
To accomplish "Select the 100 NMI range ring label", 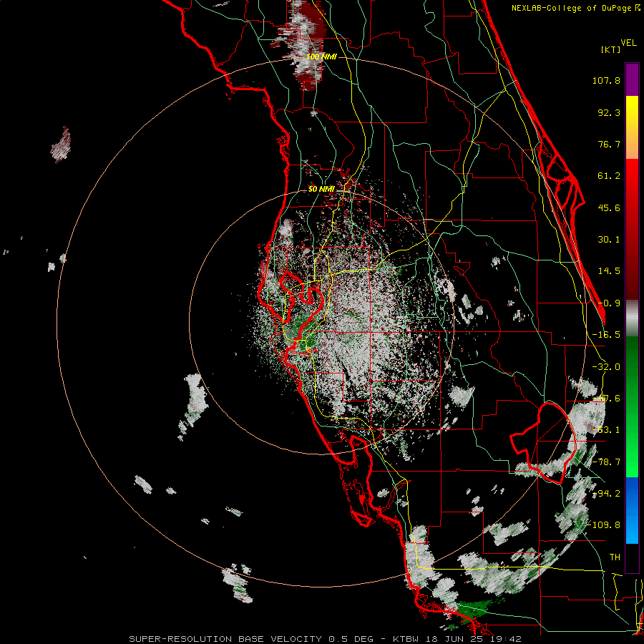I will [x=321, y=57].
